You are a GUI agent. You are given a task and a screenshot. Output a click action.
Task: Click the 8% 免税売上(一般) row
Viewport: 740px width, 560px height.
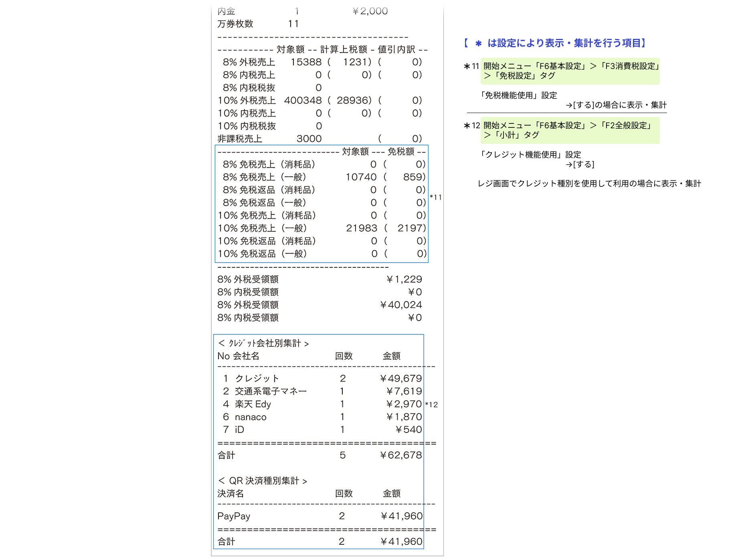tap(322, 177)
